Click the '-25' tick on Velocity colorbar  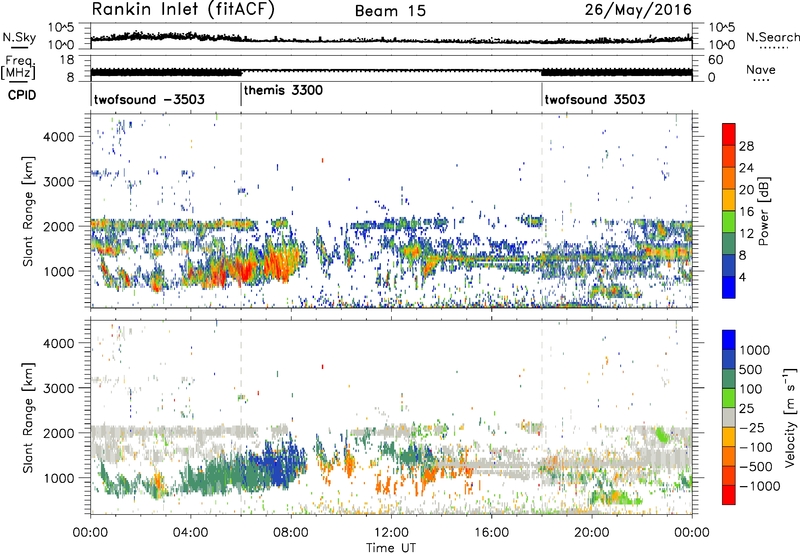pyautogui.click(x=752, y=427)
